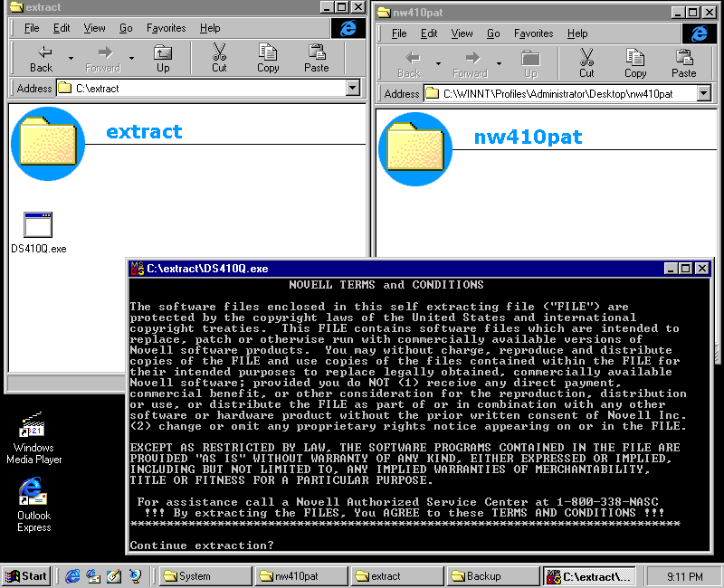The image size is (724, 588).
Task: Go Forward in the nw410pat window
Action: (470, 64)
